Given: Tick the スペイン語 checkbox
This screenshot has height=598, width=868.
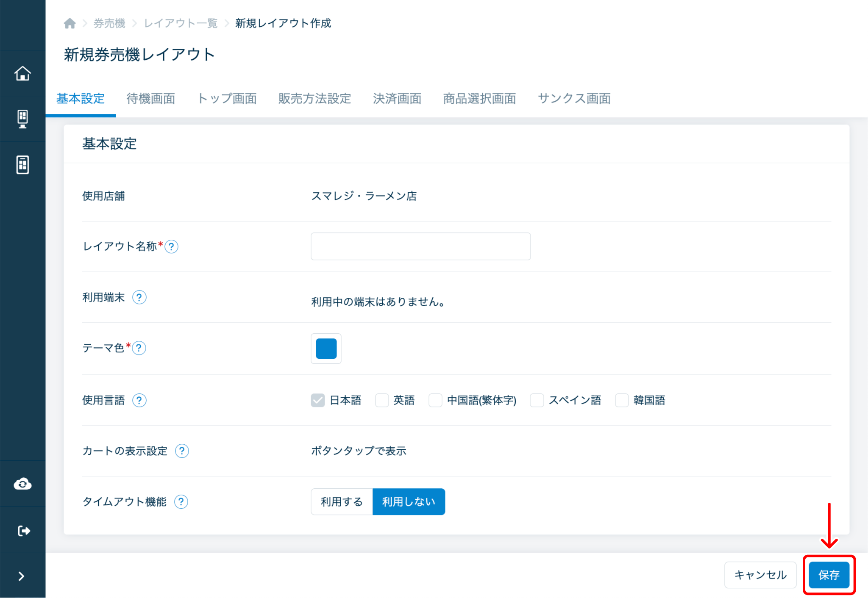Looking at the screenshot, I should click(537, 400).
